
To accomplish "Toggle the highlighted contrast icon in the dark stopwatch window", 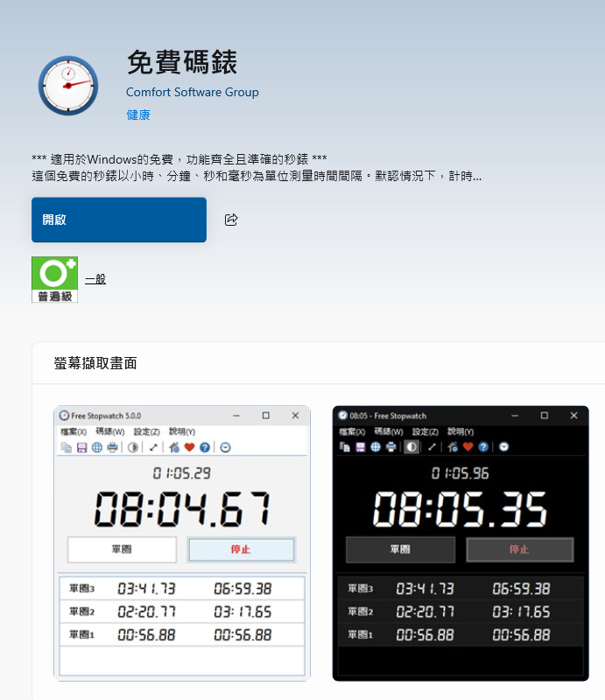I will [412, 447].
